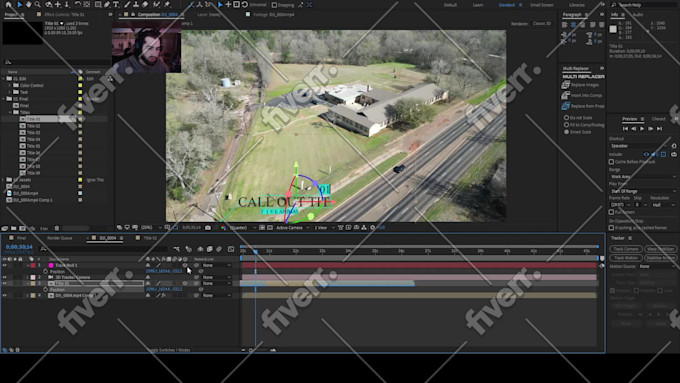
Task: Select the Type (T) tool
Action: point(116,4)
